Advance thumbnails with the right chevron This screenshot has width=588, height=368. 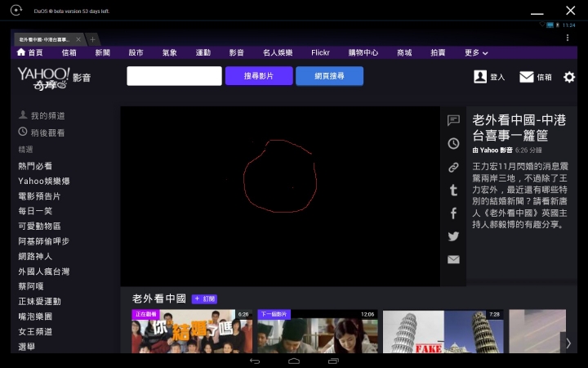coord(568,343)
